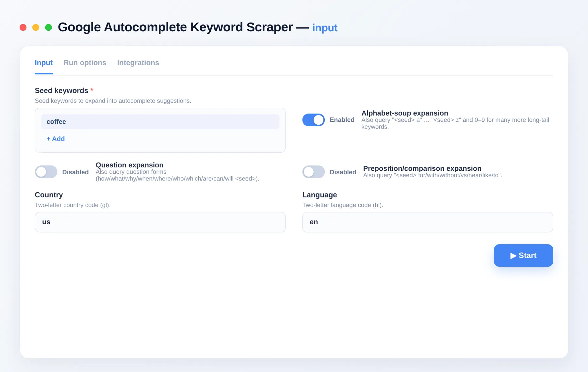The width and height of the screenshot is (588, 372).
Task: Open the Integrations tab
Action: (138, 63)
